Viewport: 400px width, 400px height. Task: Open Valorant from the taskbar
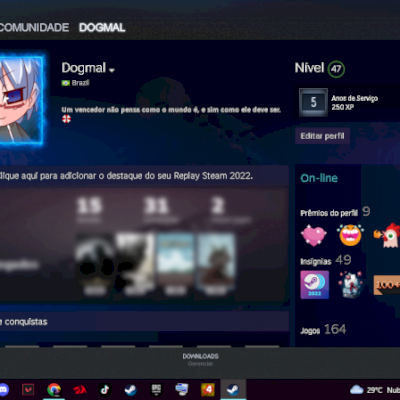28,389
